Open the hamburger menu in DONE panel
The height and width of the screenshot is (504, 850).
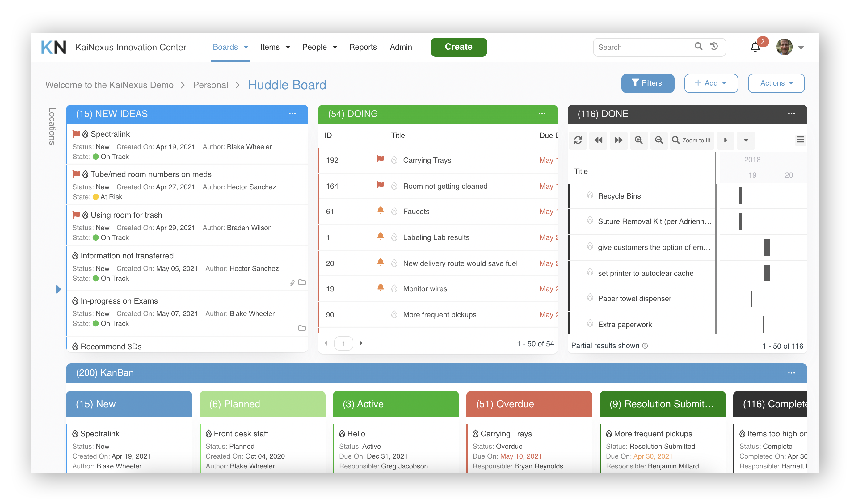(800, 140)
